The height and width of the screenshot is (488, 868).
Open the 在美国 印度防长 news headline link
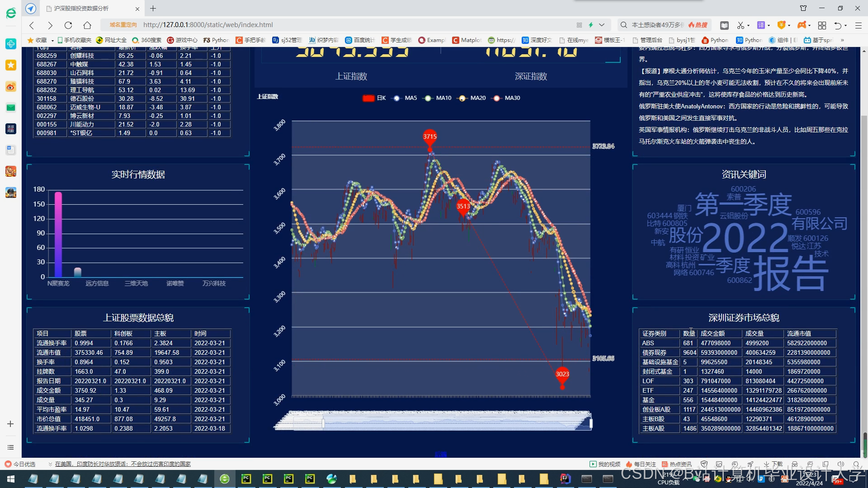(123, 464)
